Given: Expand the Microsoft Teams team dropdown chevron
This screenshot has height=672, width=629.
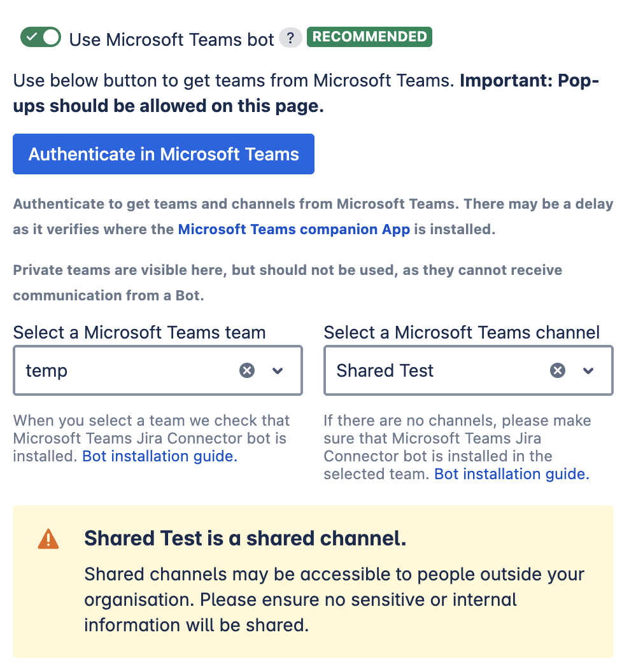Looking at the screenshot, I should point(278,370).
